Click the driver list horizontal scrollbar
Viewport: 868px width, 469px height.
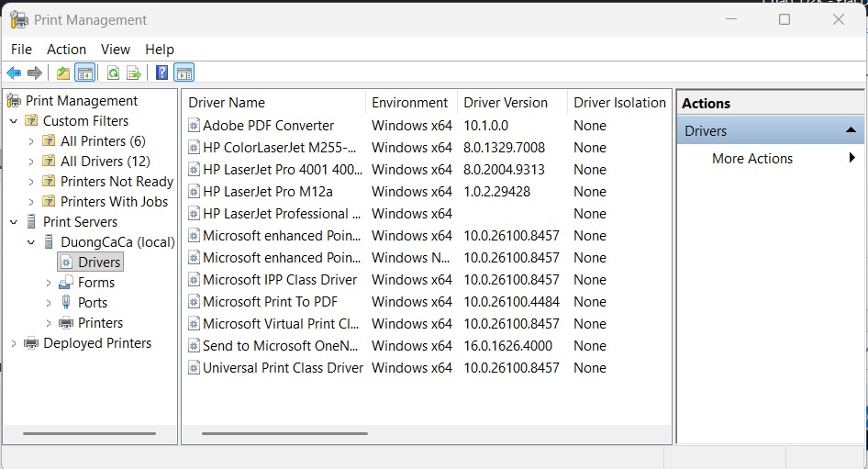click(x=284, y=433)
